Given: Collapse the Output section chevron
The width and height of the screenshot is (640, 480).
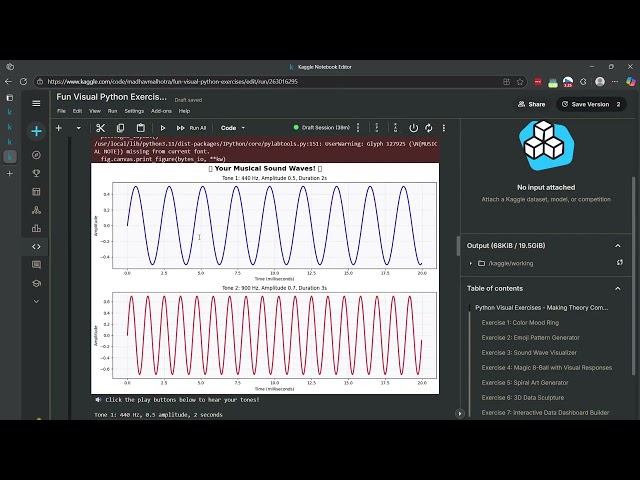Looking at the screenshot, I should (618, 246).
